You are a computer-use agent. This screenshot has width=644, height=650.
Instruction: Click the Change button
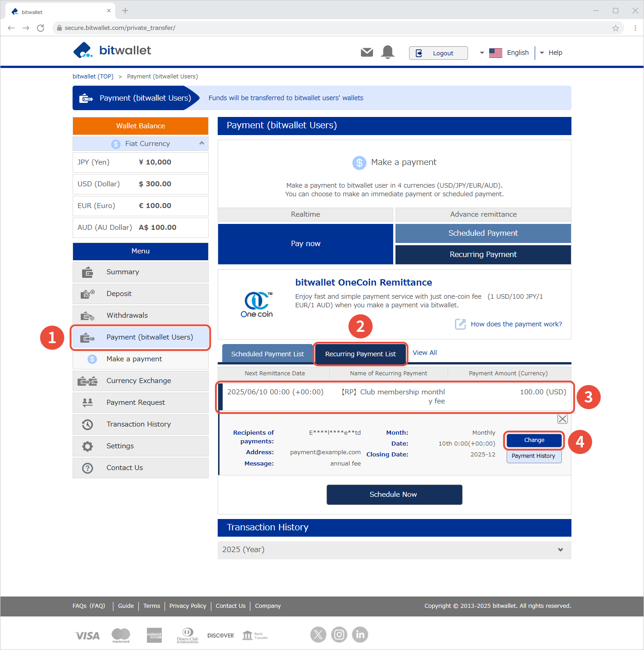coord(534,440)
